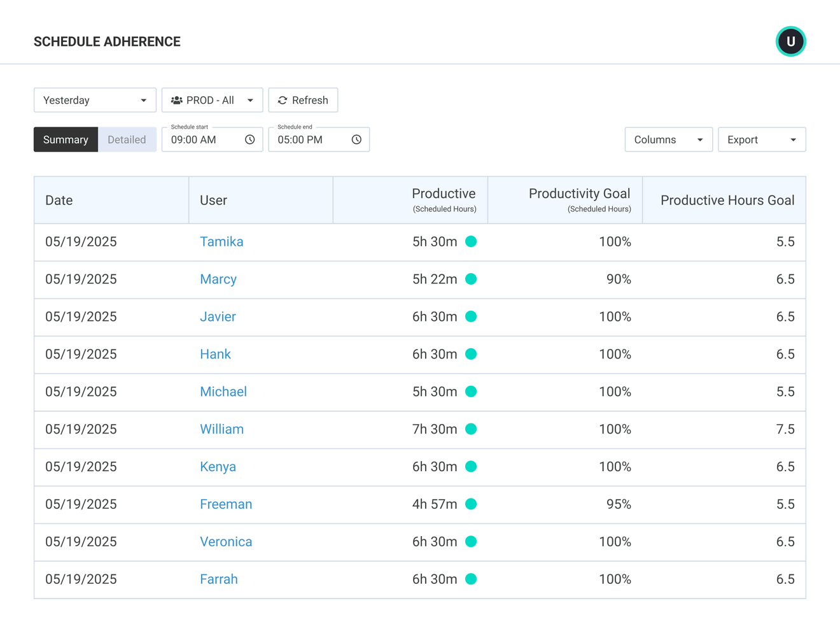Click the 7.5 hours goal in William's row
Viewport: 840px width, 638px height.
tap(785, 429)
